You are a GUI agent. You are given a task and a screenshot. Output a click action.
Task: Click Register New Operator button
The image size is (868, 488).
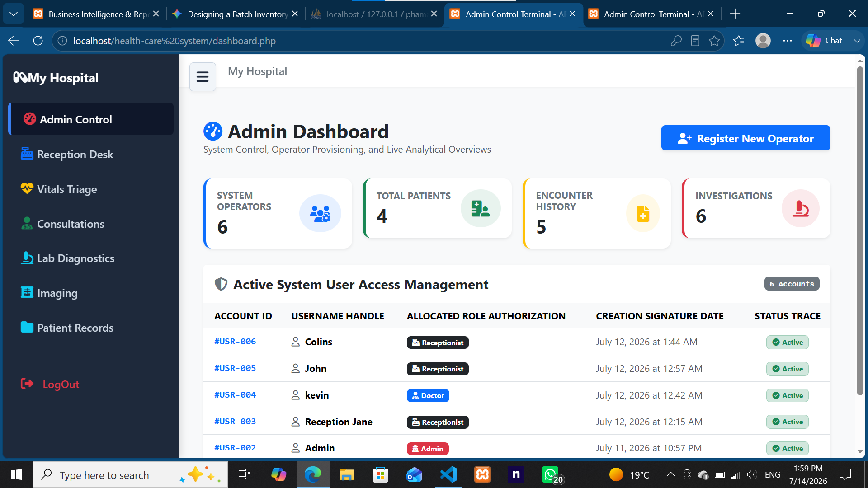745,138
